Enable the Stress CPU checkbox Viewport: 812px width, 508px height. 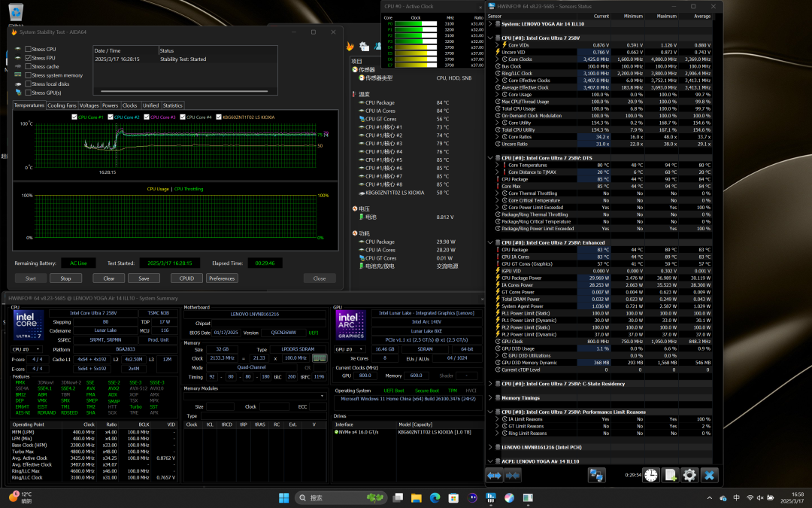coord(28,49)
